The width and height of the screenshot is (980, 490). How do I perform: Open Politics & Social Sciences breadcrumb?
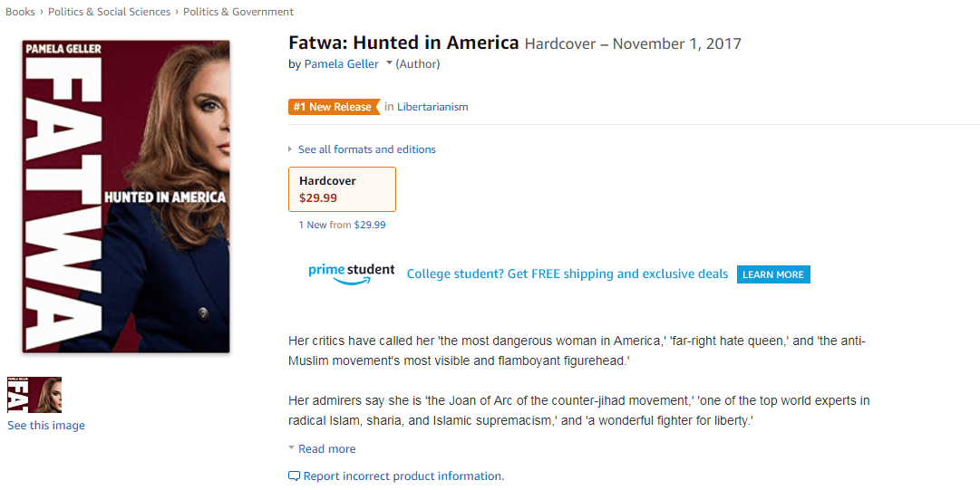tap(109, 12)
